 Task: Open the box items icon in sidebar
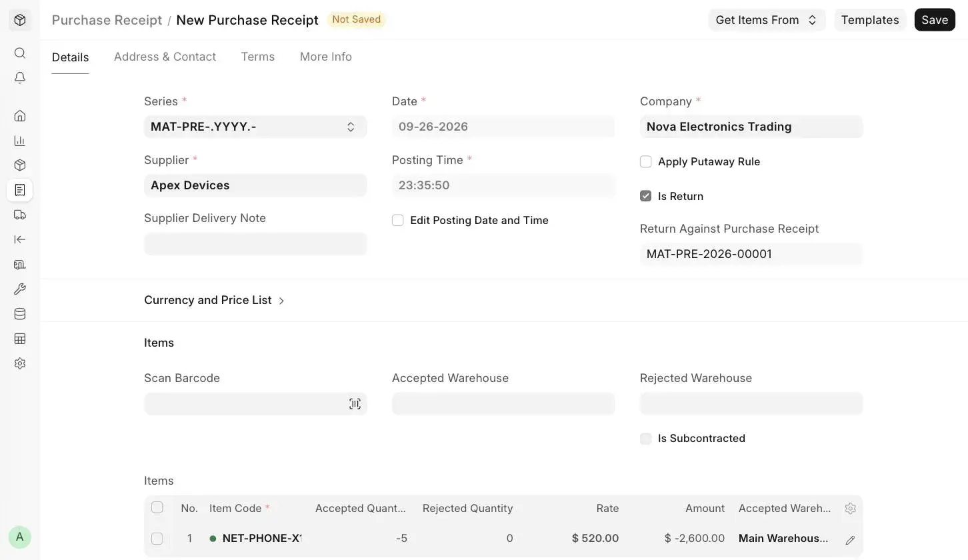20,165
